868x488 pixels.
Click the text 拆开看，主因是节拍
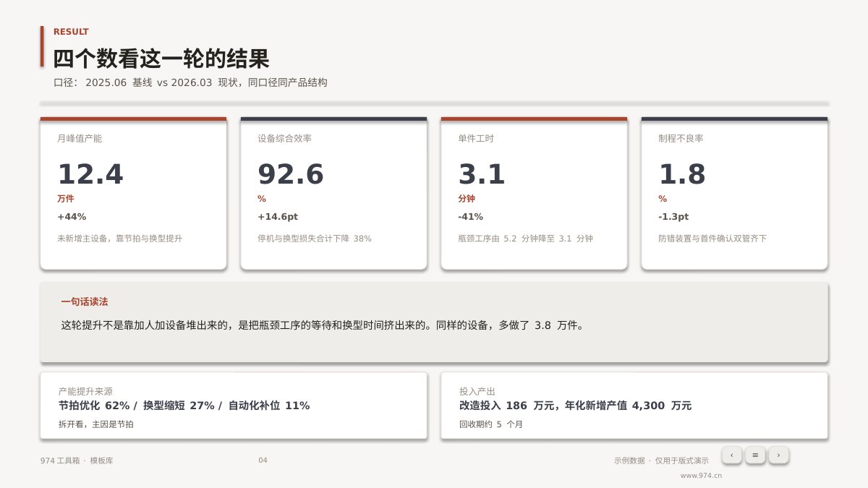95,424
